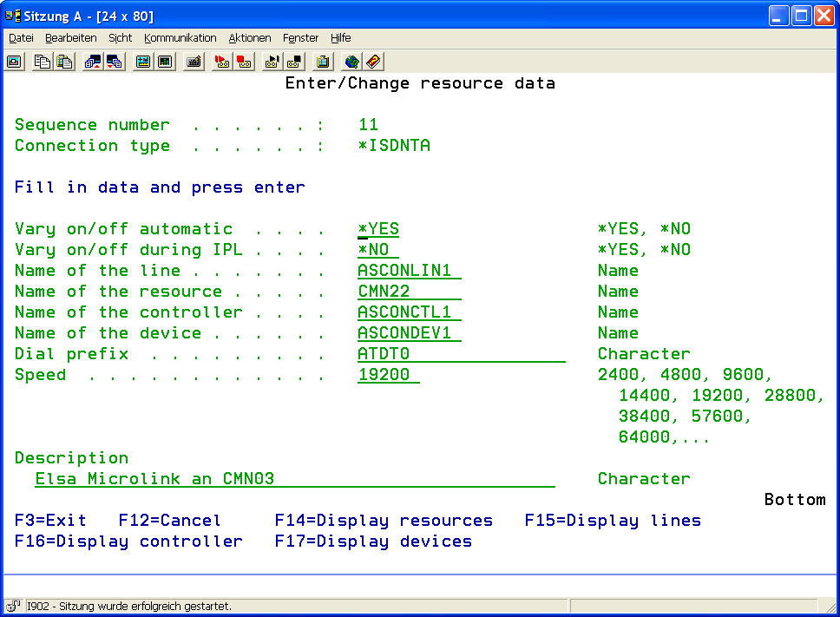Open the Hilfe menu
The width and height of the screenshot is (840, 617).
click(340, 38)
